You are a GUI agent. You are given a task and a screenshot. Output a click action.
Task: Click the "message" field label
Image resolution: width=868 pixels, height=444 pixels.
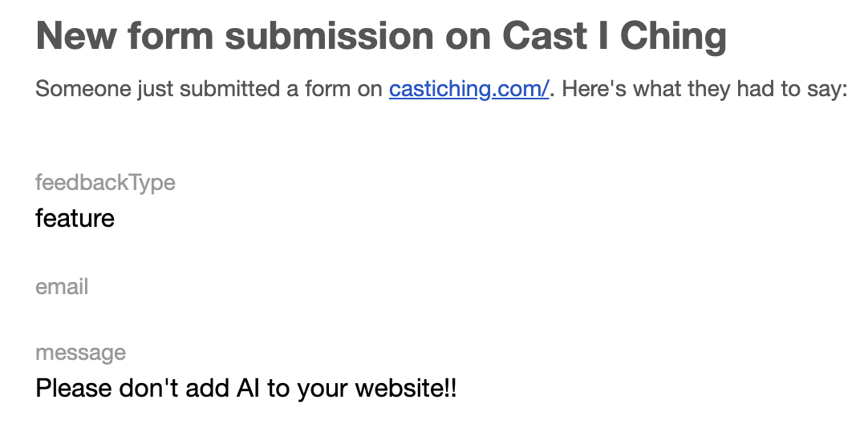pos(80,353)
